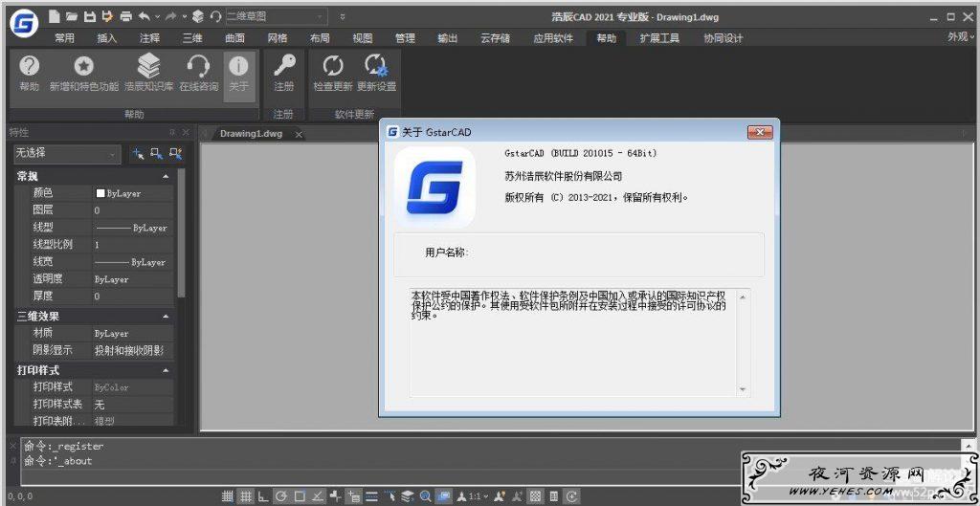This screenshot has width=980, height=506.
Task: Expand quick access toolbar customize arrow
Action: (x=343, y=17)
